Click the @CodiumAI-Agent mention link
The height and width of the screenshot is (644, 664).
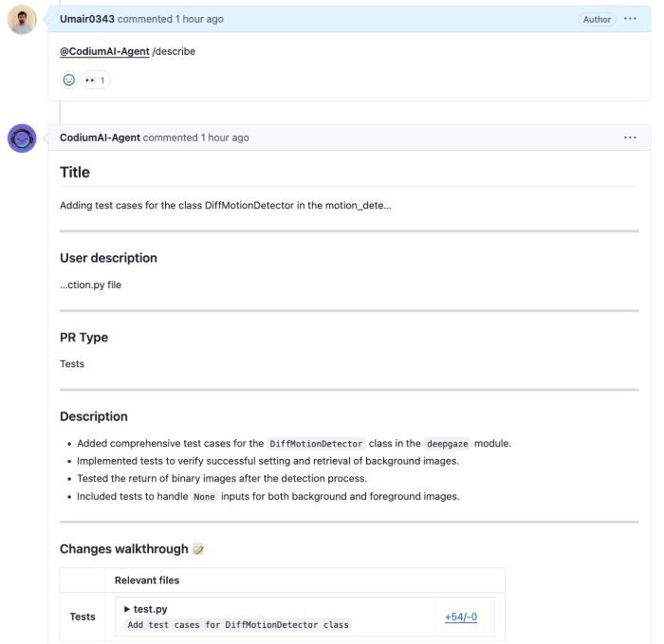click(104, 51)
